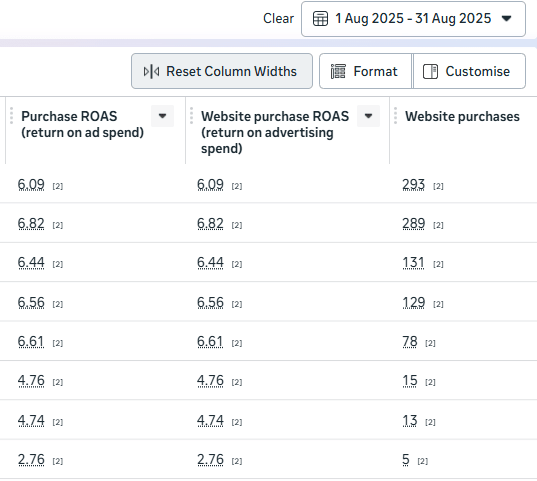Click Purchase ROAS value 6.44
537x481 pixels.
coord(31,263)
